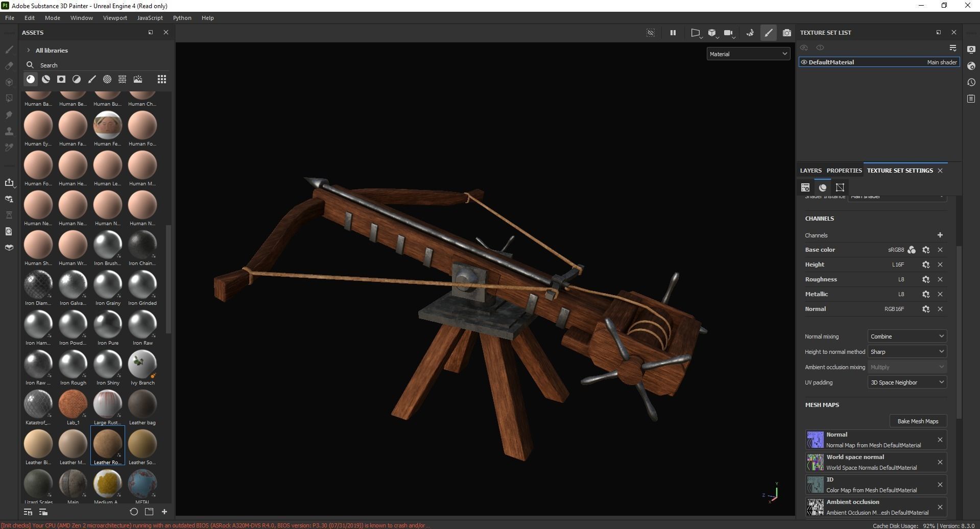Image resolution: width=980 pixels, height=529 pixels.
Task: Select the Polygon fill tool
Action: tap(9, 99)
